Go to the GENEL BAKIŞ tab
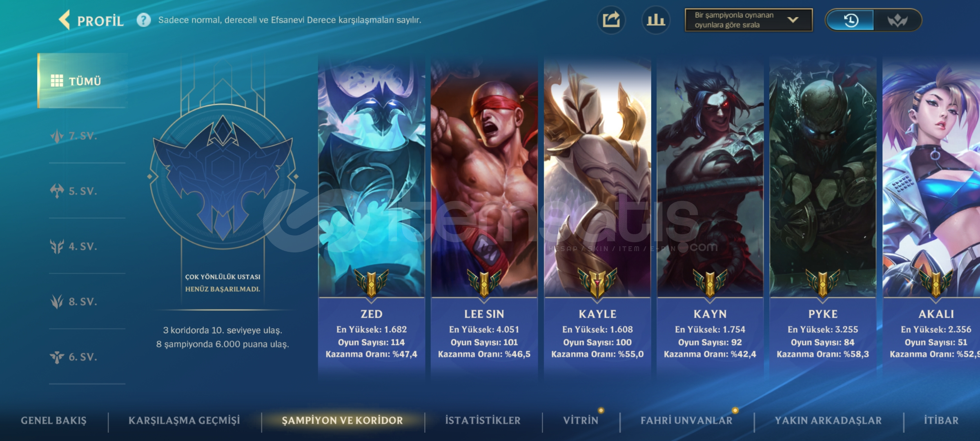Screen dimensions: 980x441 coord(53,421)
